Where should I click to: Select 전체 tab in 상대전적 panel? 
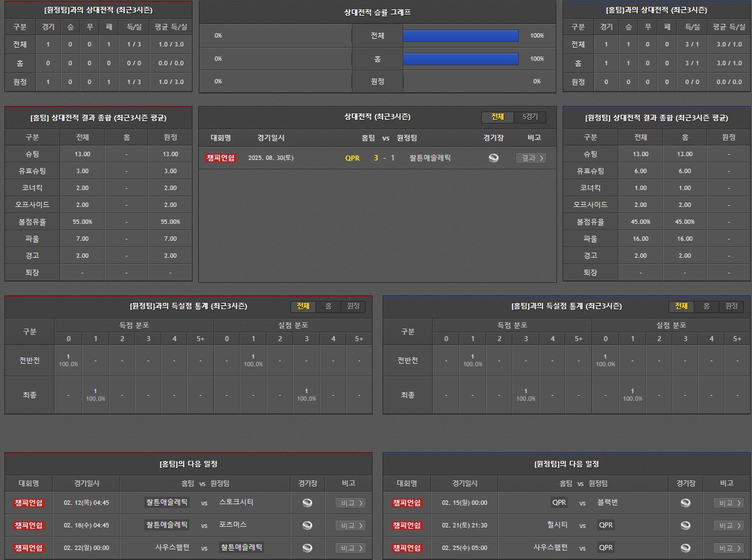tap(497, 117)
